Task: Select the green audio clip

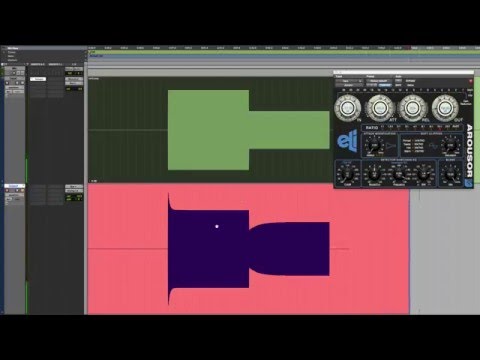Action: [248, 130]
